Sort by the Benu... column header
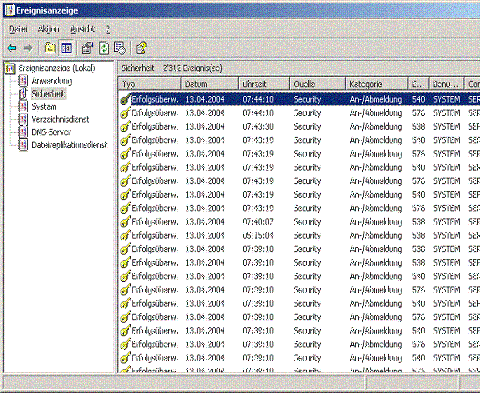This screenshot has height=393, width=480. (x=446, y=84)
